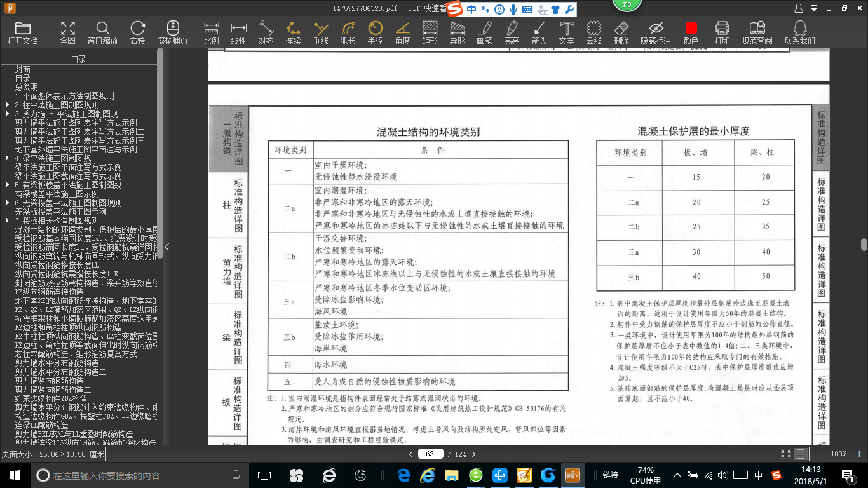Image resolution: width=868 pixels, height=488 pixels.
Task: Expand outline item 3 剪力墙平法施工图制图规
Action: tap(8, 114)
